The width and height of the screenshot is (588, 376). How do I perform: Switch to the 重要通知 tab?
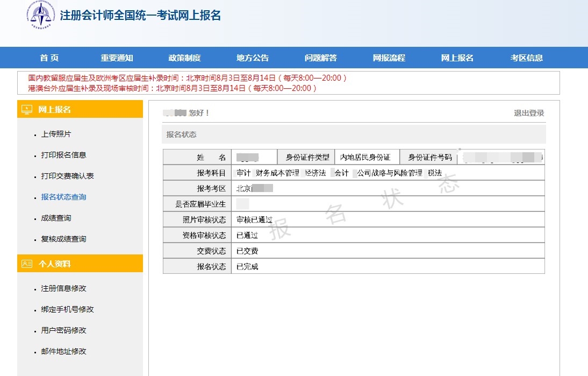(x=117, y=58)
